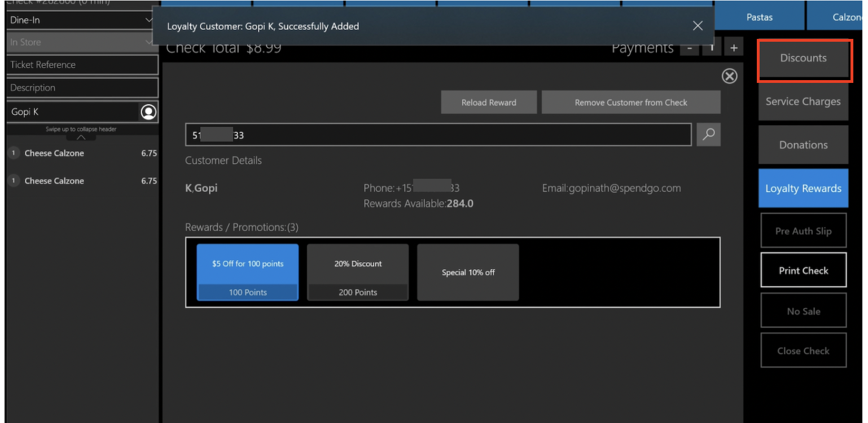The image size is (868, 423).
Task: Click the Ticket Reference input field
Action: pos(82,65)
